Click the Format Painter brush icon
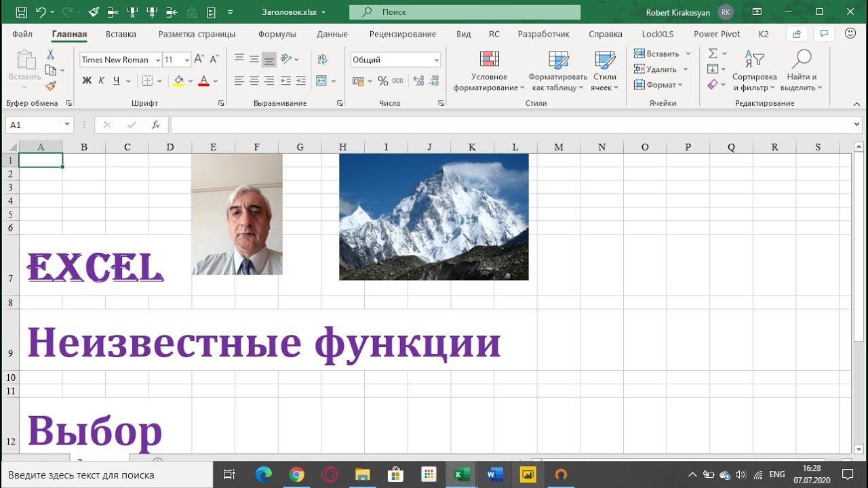This screenshot has width=868, height=488. pyautogui.click(x=50, y=85)
